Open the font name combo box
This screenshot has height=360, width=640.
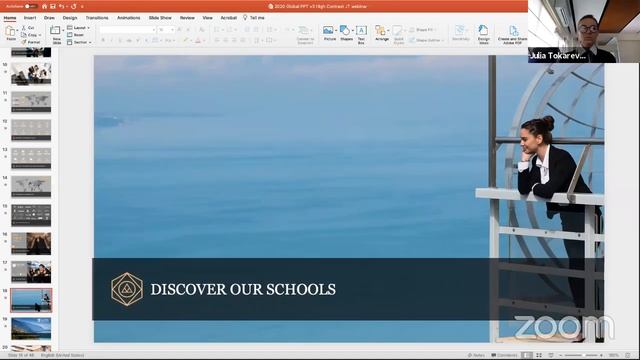point(128,30)
